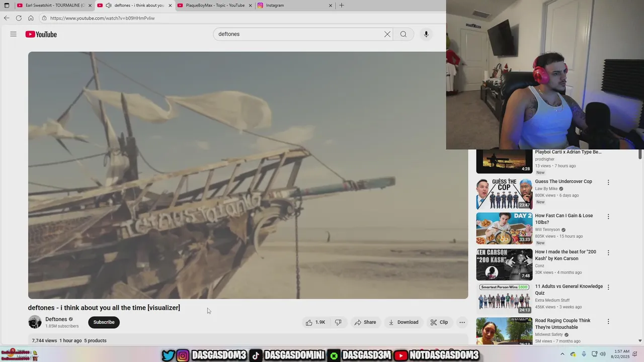Open How Fast Can I Gain & Lose title
The width and height of the screenshot is (644, 362).
(564, 219)
